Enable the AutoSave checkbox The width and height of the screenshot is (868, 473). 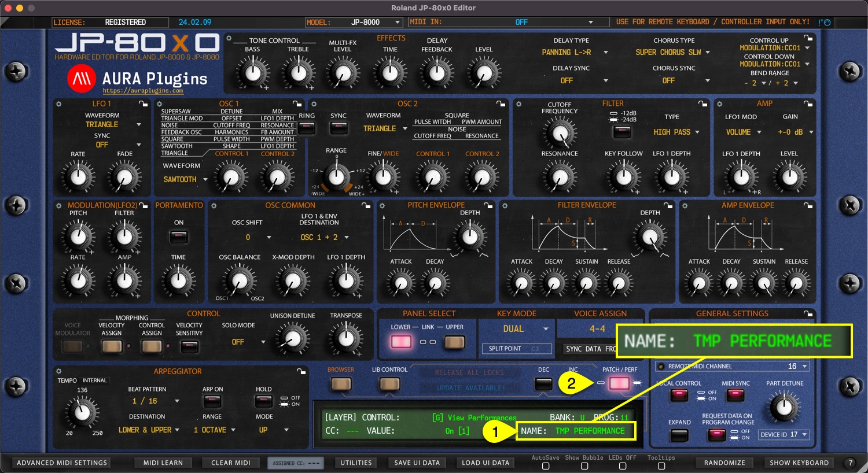545,465
